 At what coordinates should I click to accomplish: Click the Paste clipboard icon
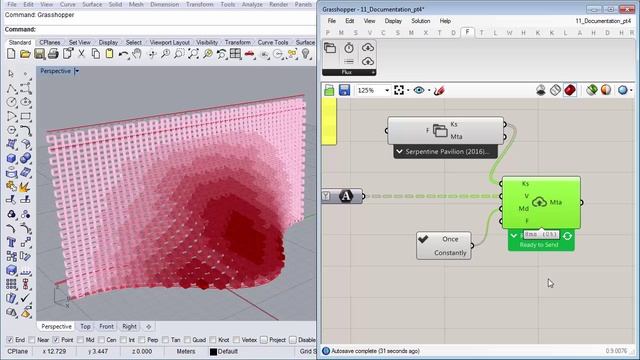coord(109,54)
